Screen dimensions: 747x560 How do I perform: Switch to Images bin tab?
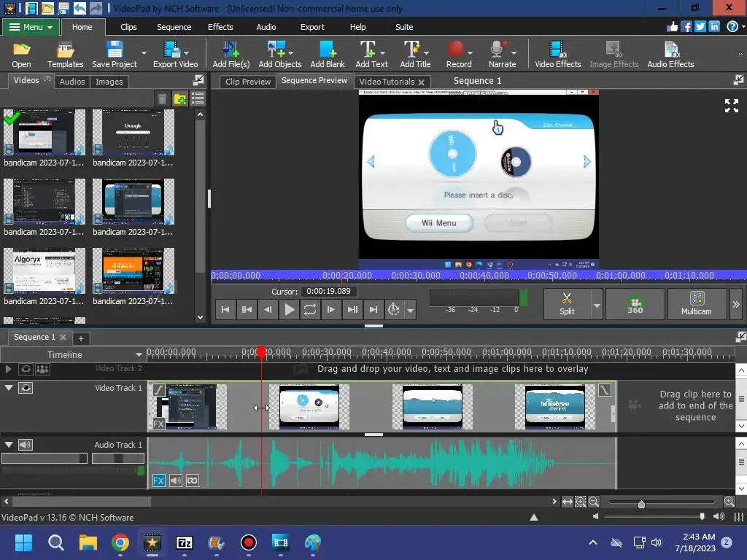click(109, 82)
